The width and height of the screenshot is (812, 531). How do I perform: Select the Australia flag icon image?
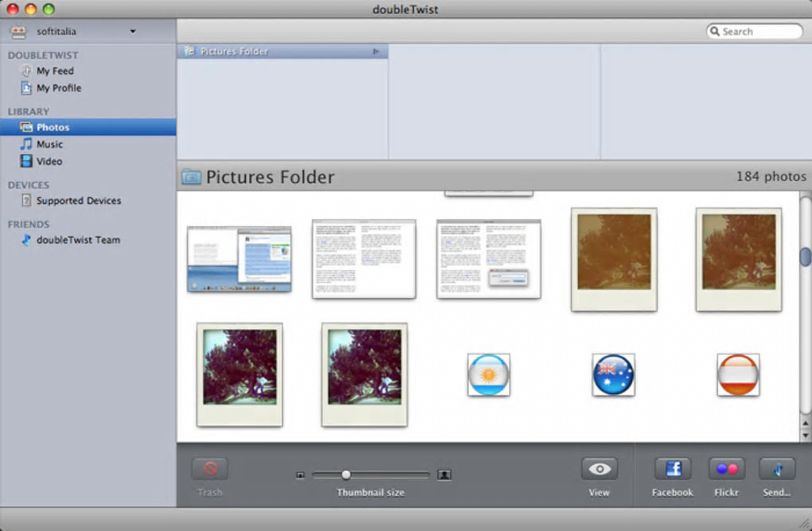(614, 374)
